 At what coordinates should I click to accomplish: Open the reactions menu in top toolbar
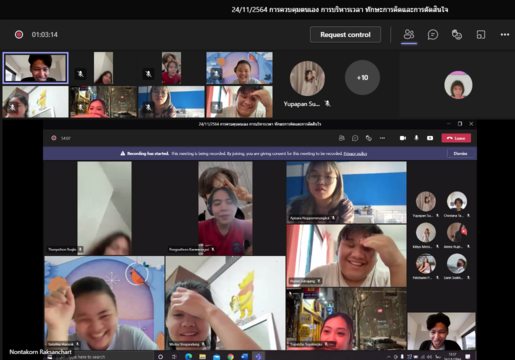tap(457, 34)
